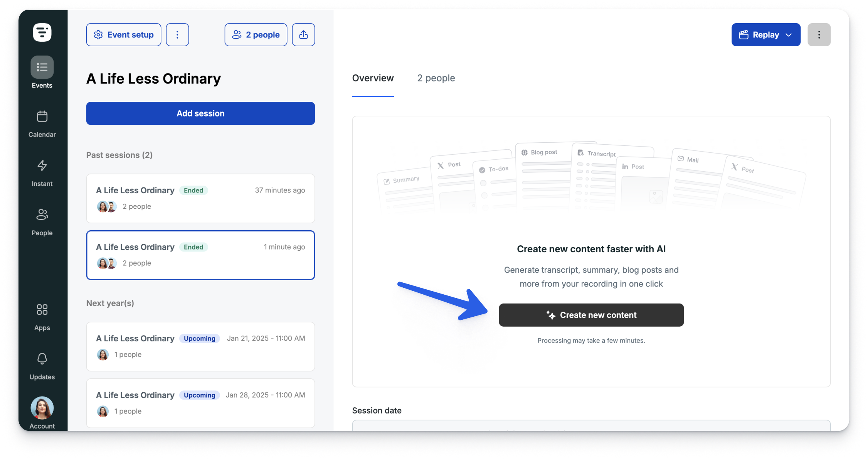This screenshot has width=868, height=459.
Task: Open the gray three-dot menu beside Replay
Action: point(819,35)
